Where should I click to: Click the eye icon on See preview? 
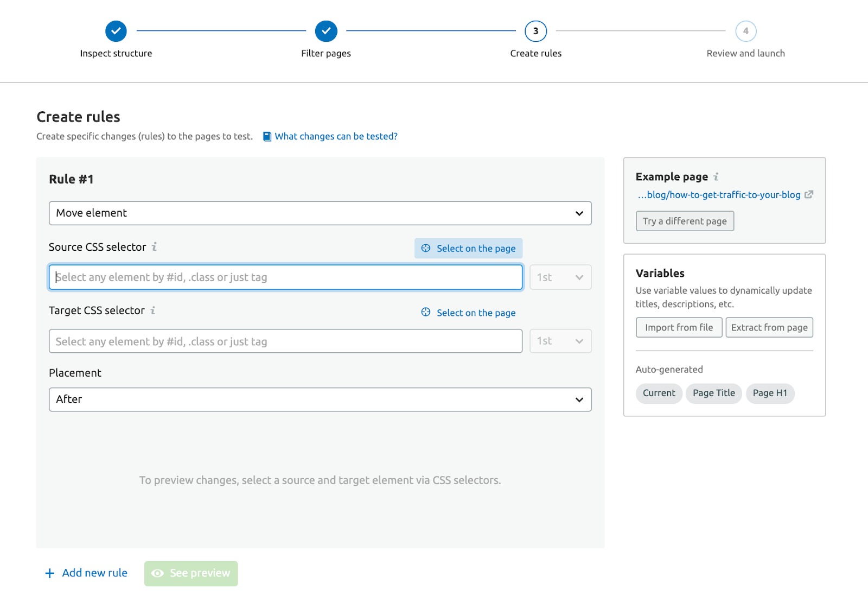[x=157, y=573]
